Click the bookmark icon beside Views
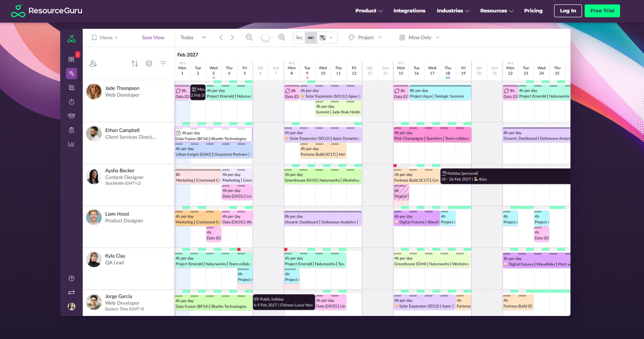644x339 pixels. pos(94,38)
